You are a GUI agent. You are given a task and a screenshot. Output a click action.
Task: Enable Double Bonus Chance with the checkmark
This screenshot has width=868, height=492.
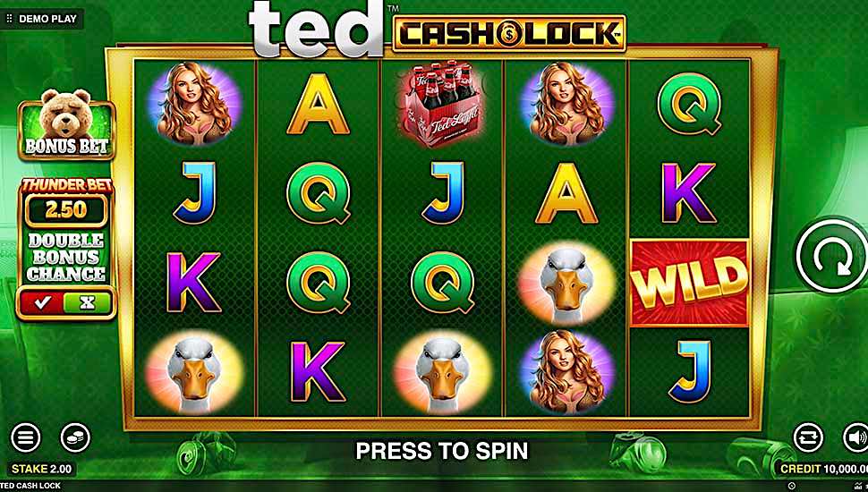pos(43,302)
